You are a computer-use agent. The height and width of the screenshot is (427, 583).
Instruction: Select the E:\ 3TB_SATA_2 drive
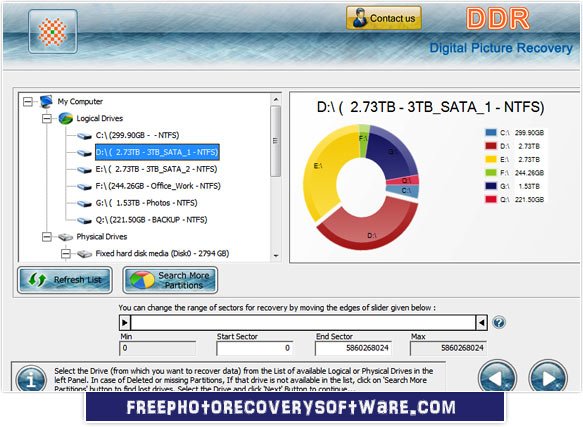(156, 169)
